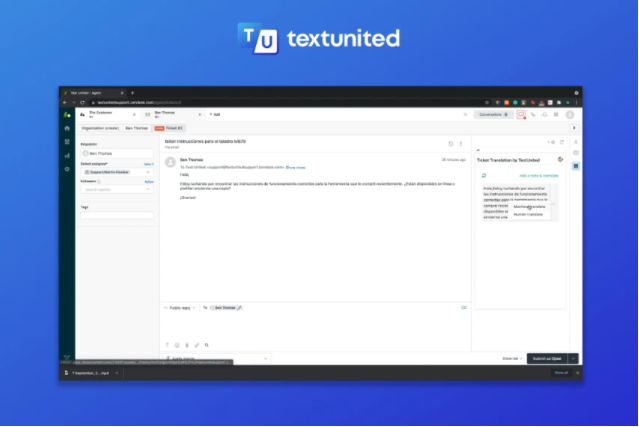Open the ticket options three-dot menu

[x=461, y=144]
